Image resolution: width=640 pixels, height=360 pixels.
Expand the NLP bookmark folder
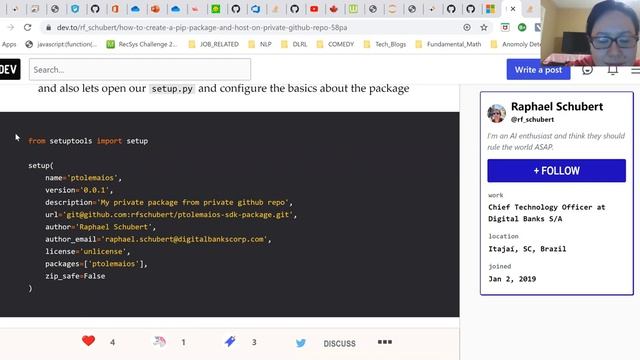pos(260,44)
